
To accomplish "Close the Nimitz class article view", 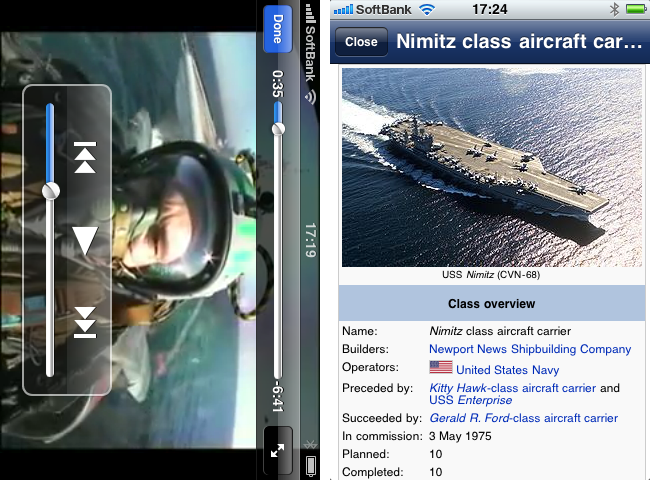I will pyautogui.click(x=361, y=41).
